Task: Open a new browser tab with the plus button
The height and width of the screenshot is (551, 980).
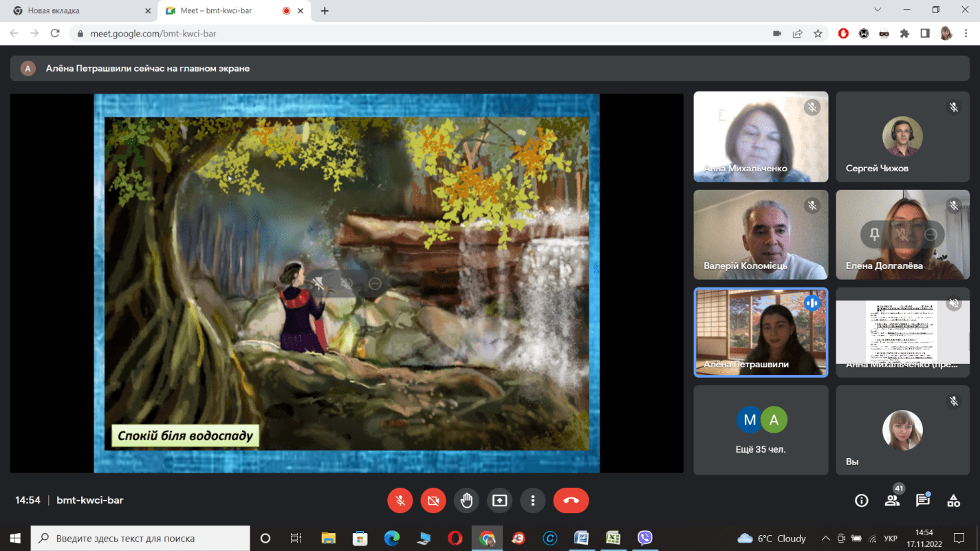Action: coord(325,11)
